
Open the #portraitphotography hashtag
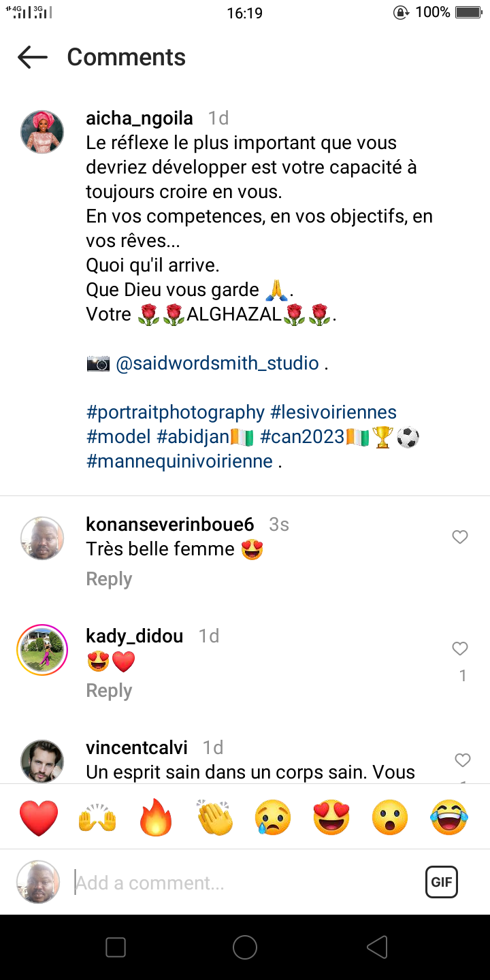pyautogui.click(x=176, y=412)
